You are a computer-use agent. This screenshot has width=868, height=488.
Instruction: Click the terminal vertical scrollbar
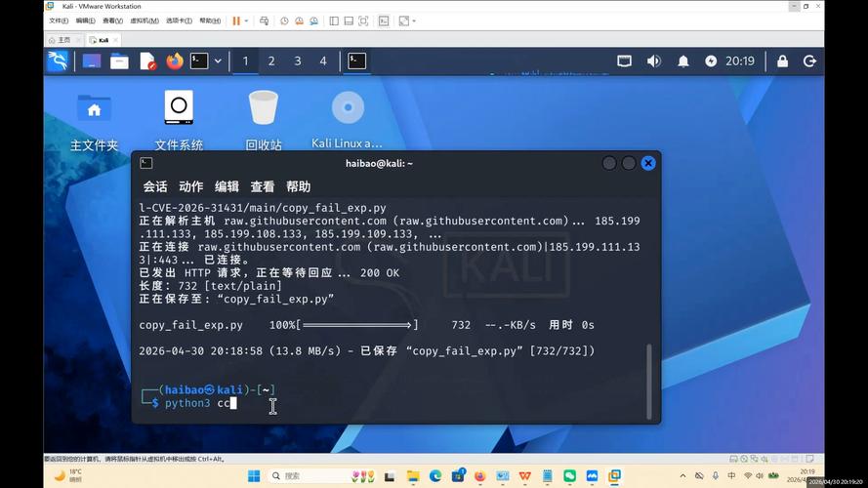coord(648,382)
